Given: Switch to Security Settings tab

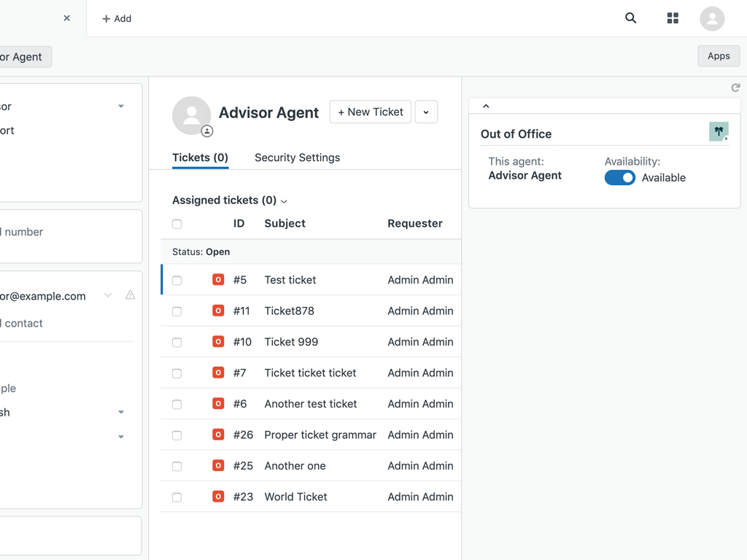Looking at the screenshot, I should tap(297, 157).
